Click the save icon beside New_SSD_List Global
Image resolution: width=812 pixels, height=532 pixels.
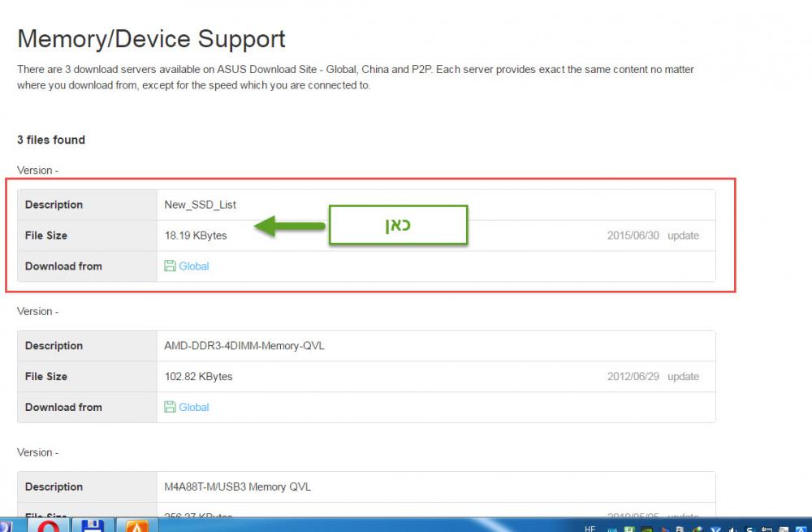[x=170, y=266]
